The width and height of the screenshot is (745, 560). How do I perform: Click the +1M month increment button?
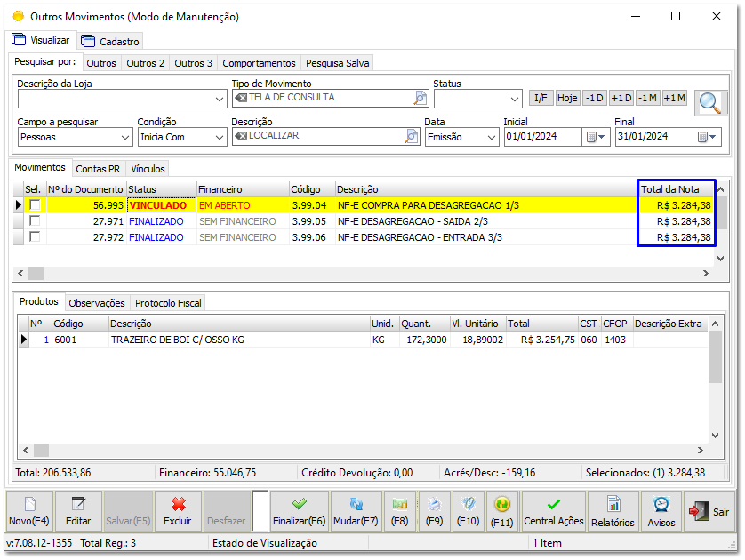[x=674, y=99]
